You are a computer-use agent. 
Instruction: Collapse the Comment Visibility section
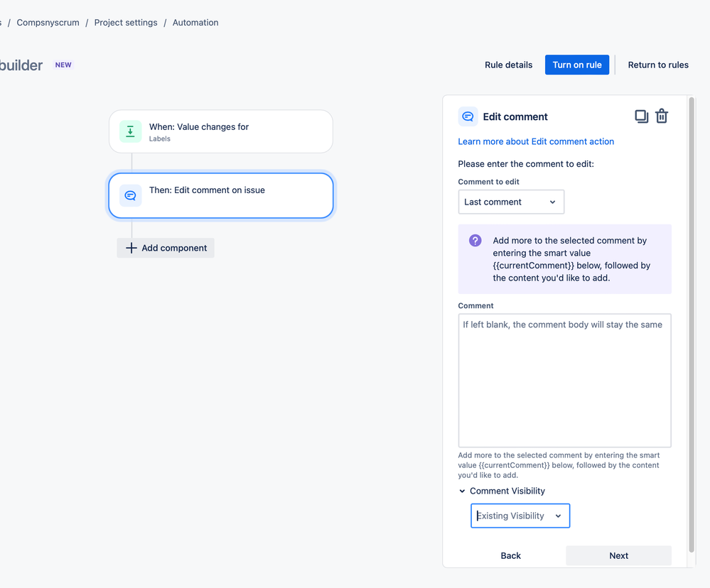click(462, 491)
